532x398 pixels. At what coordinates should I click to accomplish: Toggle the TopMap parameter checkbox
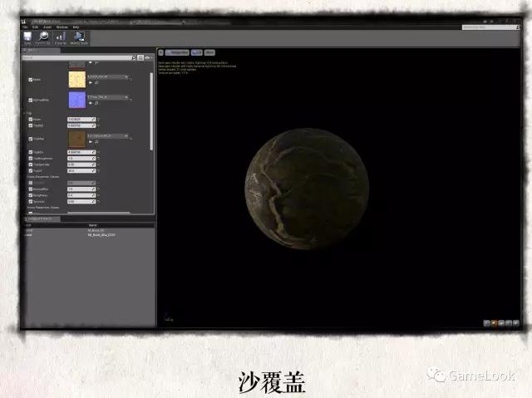coord(31,139)
